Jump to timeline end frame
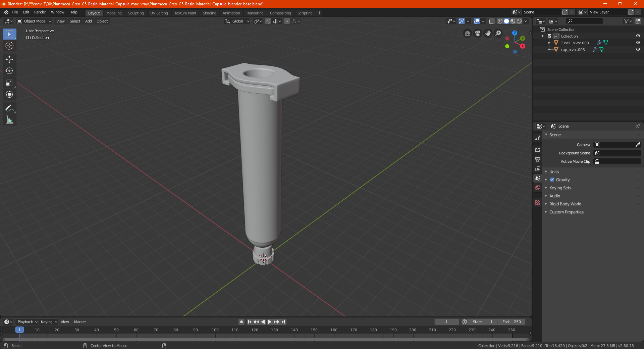This screenshot has height=349, width=644. [283, 322]
